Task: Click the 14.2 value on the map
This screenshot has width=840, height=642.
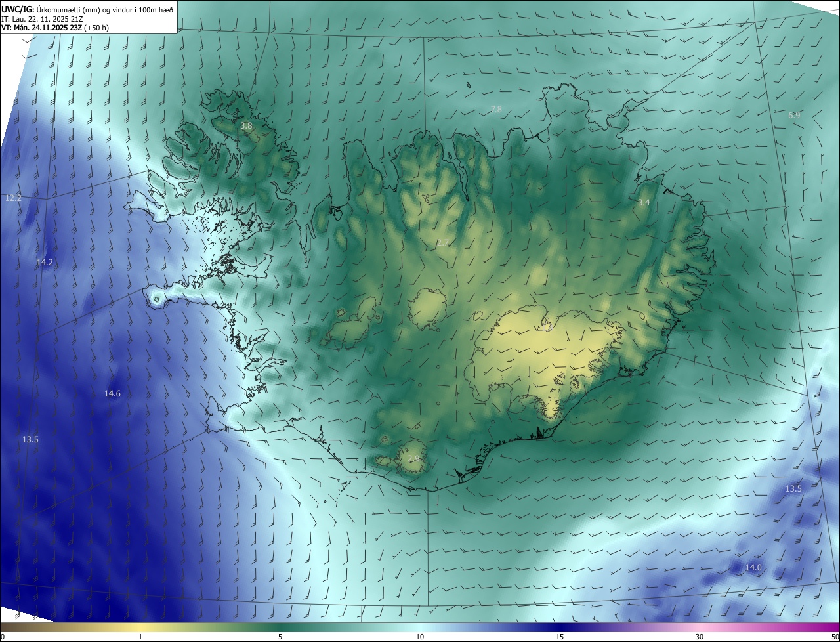Action: click(x=45, y=262)
